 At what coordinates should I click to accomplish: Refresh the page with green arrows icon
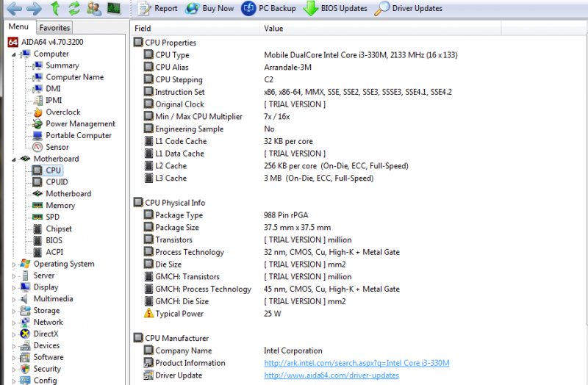pos(74,9)
